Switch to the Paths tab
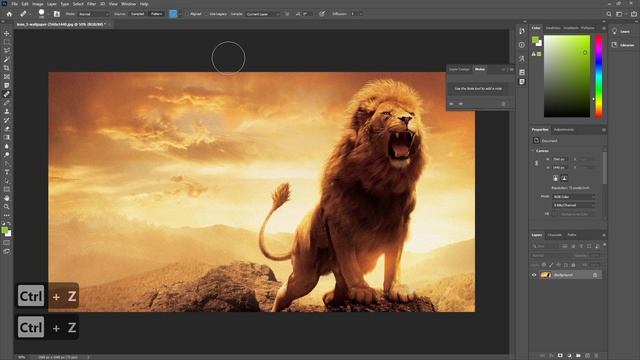This screenshot has width=640, height=360. (x=572, y=235)
